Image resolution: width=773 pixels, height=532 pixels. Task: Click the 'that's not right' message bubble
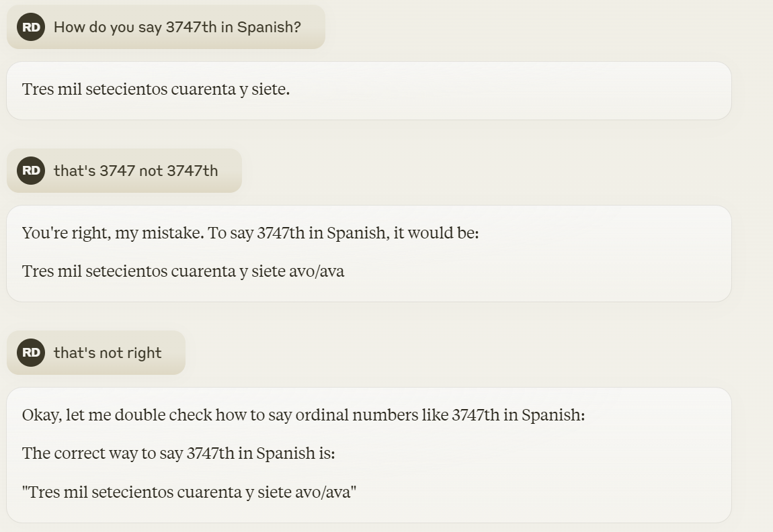[x=96, y=353]
